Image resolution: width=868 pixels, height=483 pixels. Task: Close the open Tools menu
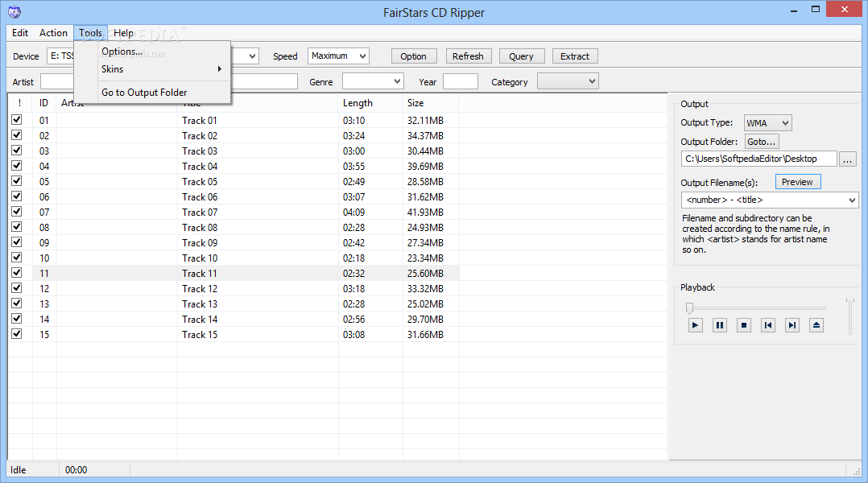[x=90, y=33]
